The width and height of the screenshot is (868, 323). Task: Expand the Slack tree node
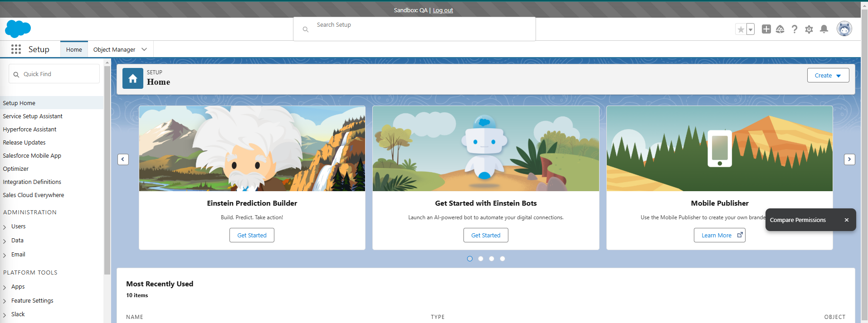click(5, 315)
